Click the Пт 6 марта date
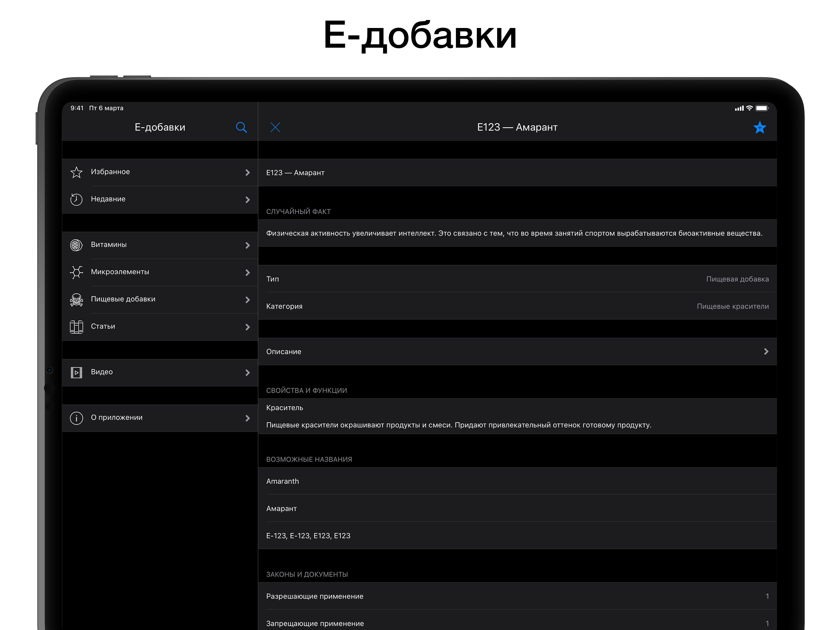840x630 pixels. (106, 108)
